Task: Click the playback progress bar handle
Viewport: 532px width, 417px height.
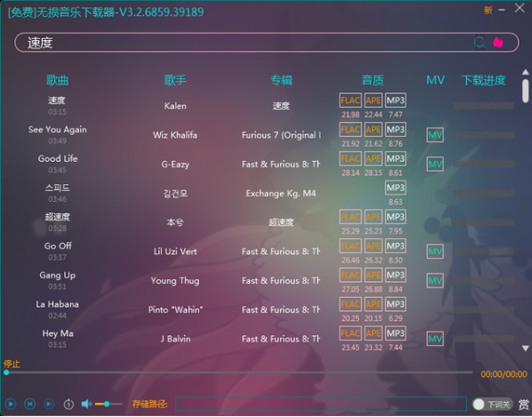Action: point(6,373)
